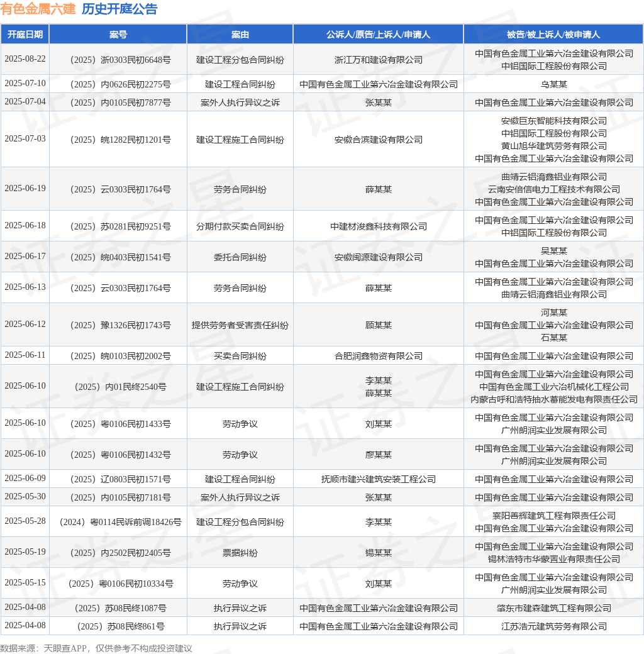
Task: Click defendant 内蒙古呼和浩特抽水蓄能发电有限责任公司
Action: coord(553,399)
